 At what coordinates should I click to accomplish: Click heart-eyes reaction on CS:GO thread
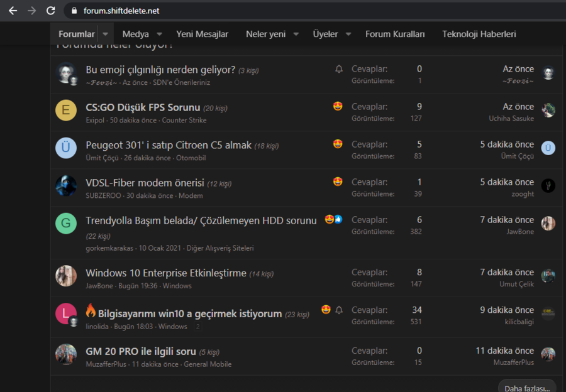click(x=338, y=106)
